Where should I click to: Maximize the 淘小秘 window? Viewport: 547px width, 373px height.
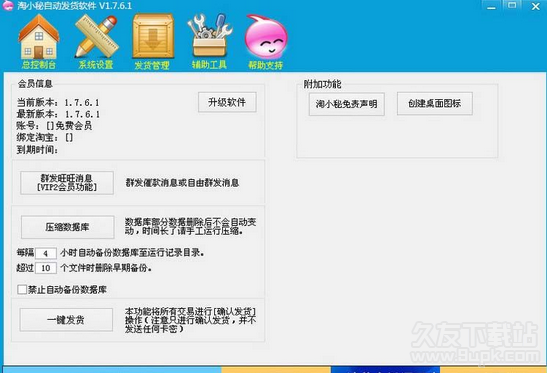[x=512, y=5]
